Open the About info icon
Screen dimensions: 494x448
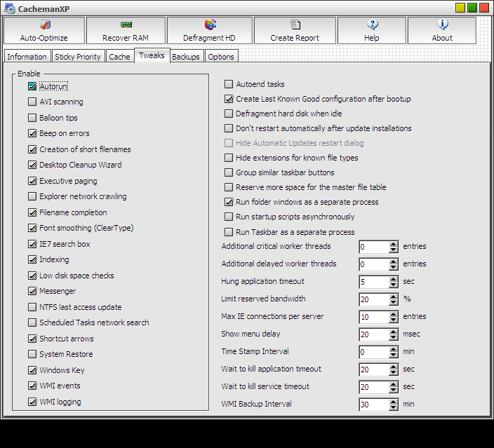click(x=442, y=30)
